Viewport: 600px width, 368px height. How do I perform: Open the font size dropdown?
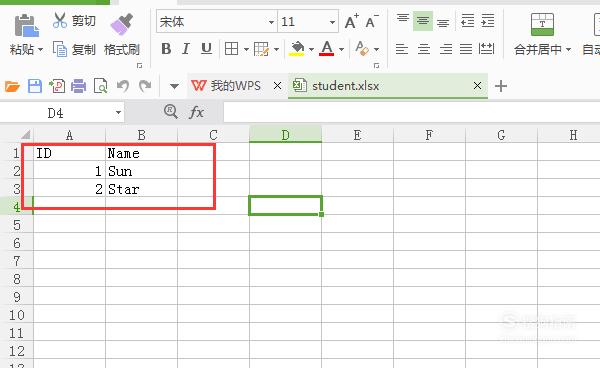[x=332, y=22]
